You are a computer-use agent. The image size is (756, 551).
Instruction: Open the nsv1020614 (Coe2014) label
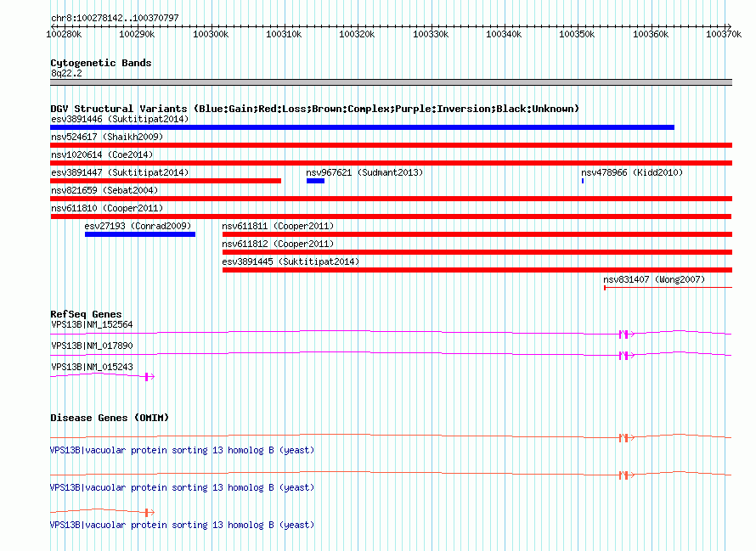coord(102,155)
